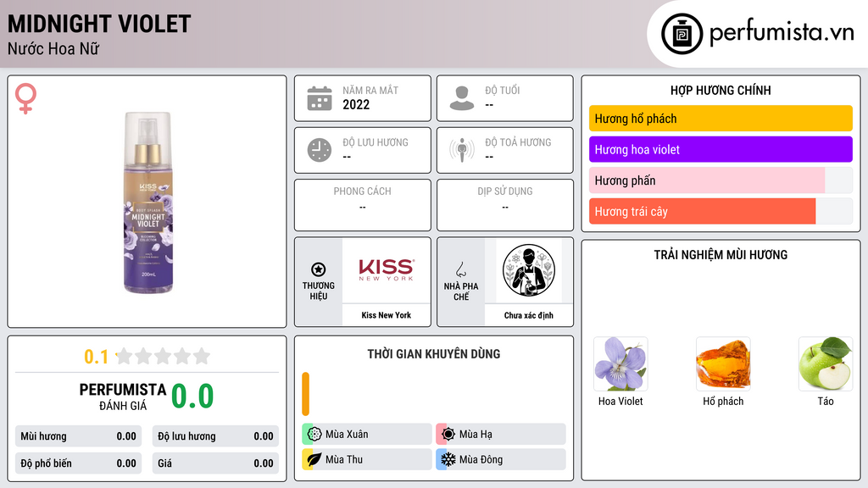Click the Hương hoa violet purple bar
868x488 pixels.
coord(721,149)
